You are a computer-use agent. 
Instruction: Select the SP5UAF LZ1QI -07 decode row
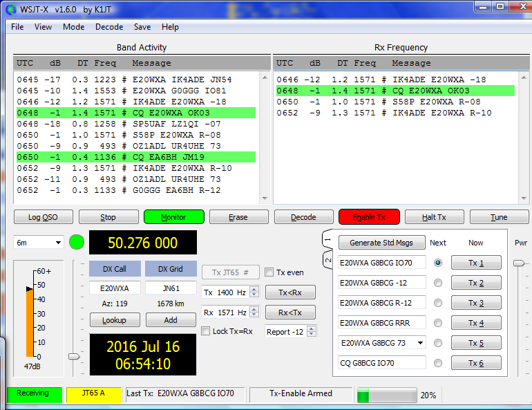click(x=136, y=124)
